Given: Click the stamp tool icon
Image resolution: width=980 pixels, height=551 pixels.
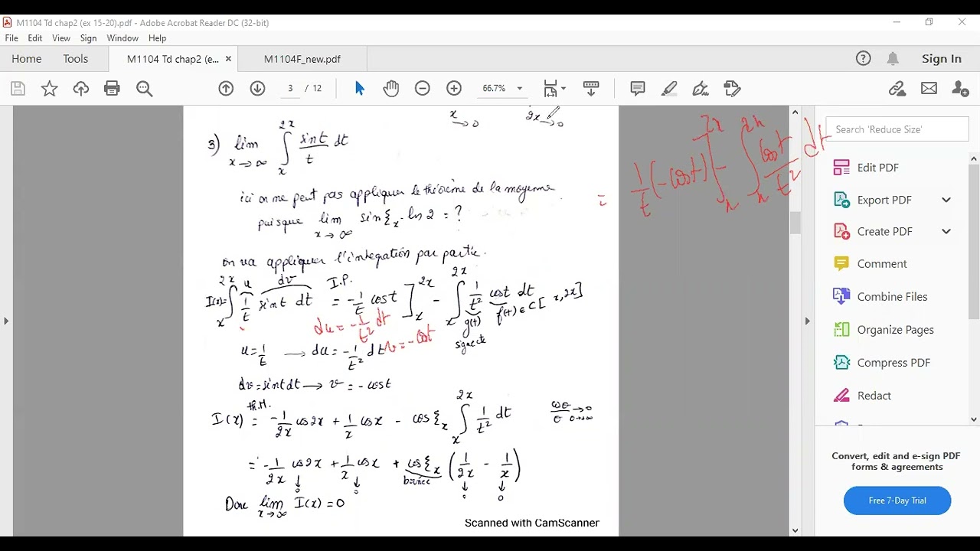Looking at the screenshot, I should point(733,89).
